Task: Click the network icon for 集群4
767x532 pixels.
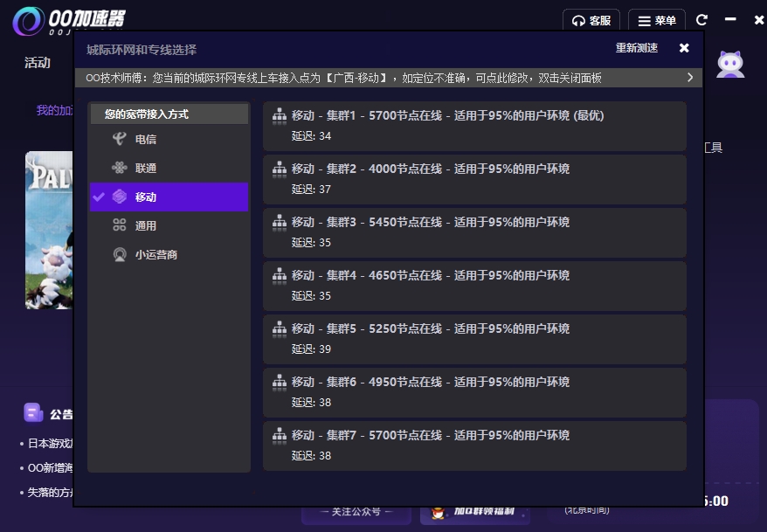Action: click(280, 275)
